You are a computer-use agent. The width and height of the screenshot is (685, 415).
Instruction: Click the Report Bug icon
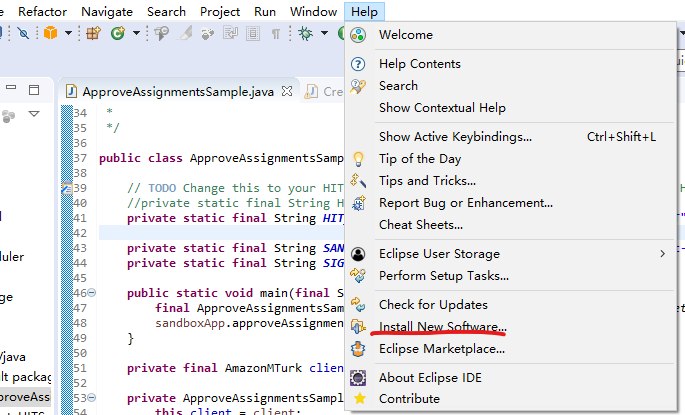click(x=359, y=203)
